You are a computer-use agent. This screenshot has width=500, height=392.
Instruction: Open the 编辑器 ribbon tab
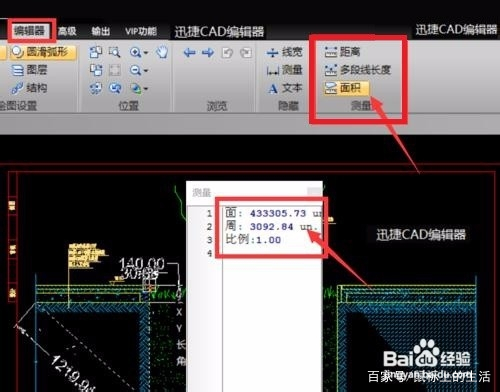[30, 31]
